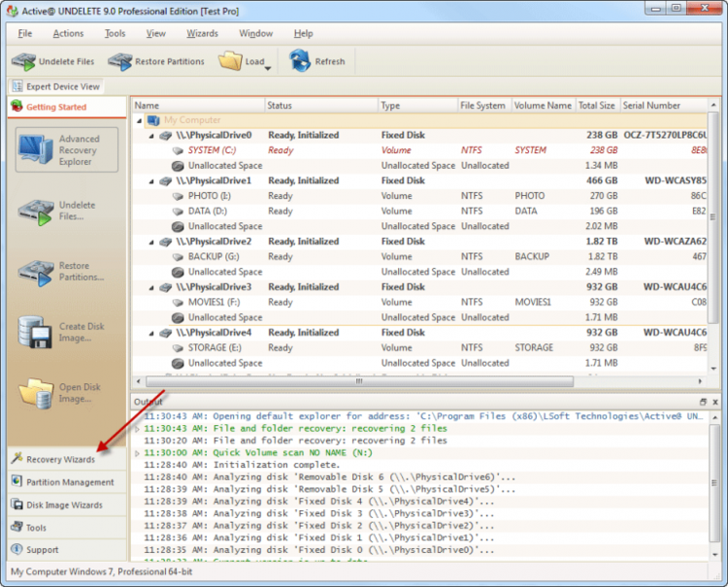Collapse the PhysicalDrive2 tree node
728x587 pixels.
[x=151, y=242]
